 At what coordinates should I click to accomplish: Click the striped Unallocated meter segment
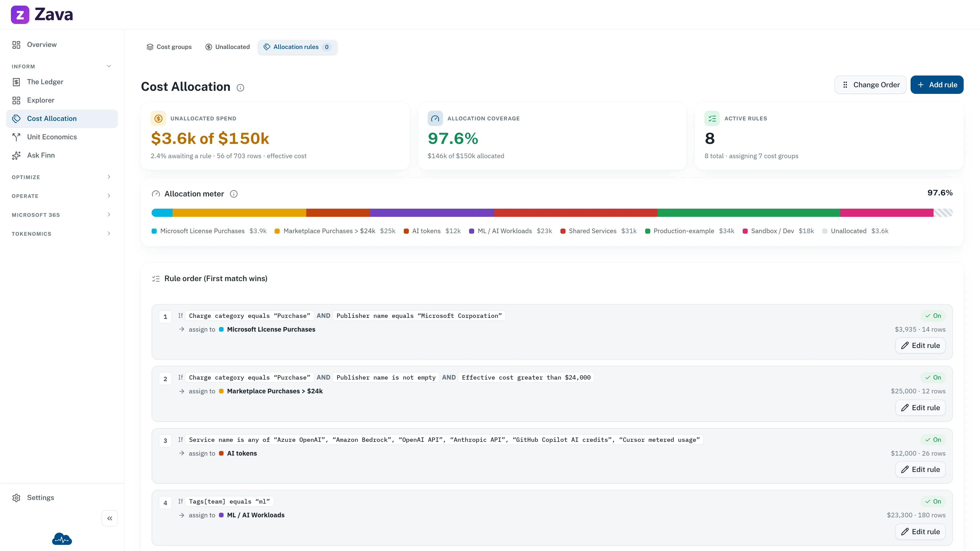(943, 213)
